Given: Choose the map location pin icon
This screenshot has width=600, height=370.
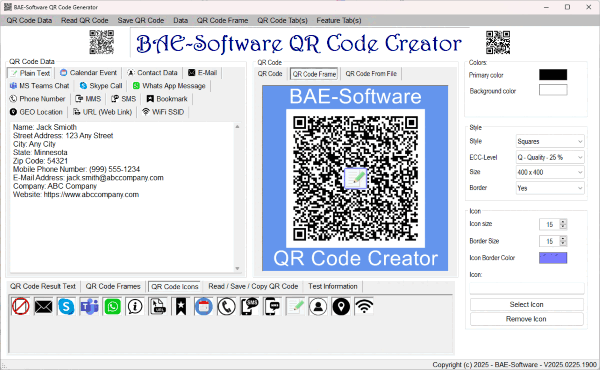Looking at the screenshot, I should coord(341,306).
